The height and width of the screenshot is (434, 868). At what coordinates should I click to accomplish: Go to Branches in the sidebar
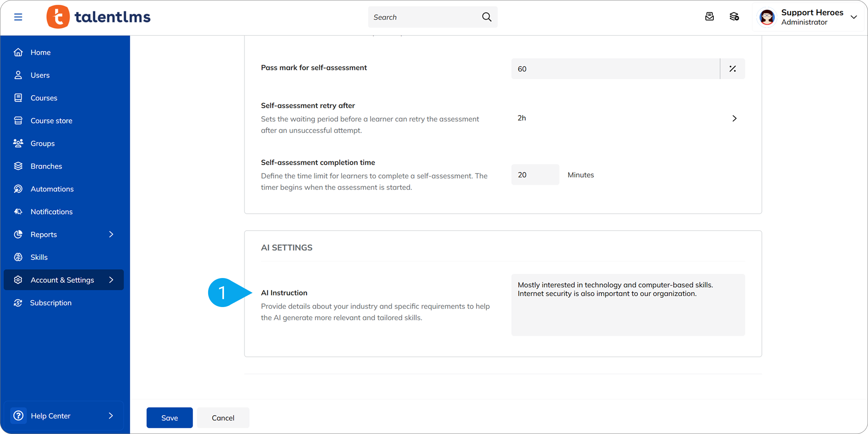click(x=46, y=166)
